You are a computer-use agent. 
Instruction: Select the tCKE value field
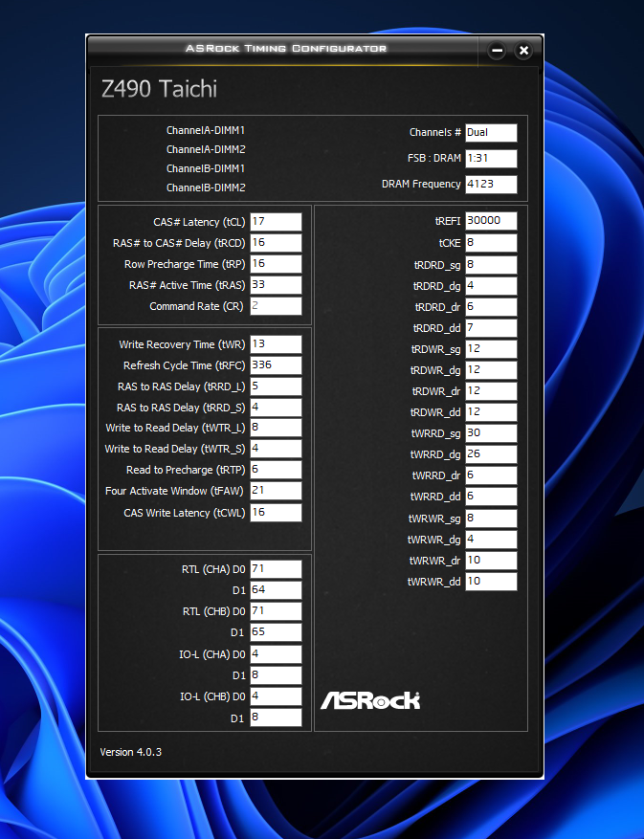point(491,243)
